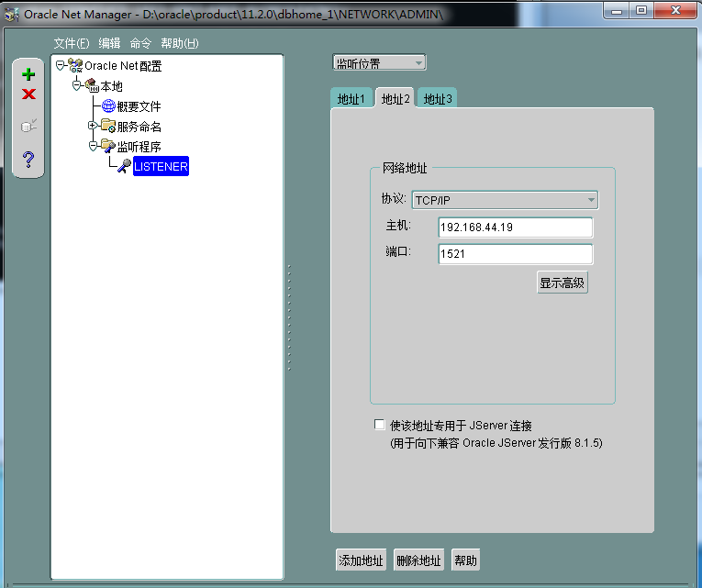Minimize the Oracle Net Manager window
The height and width of the screenshot is (588, 702).
click(617, 10)
